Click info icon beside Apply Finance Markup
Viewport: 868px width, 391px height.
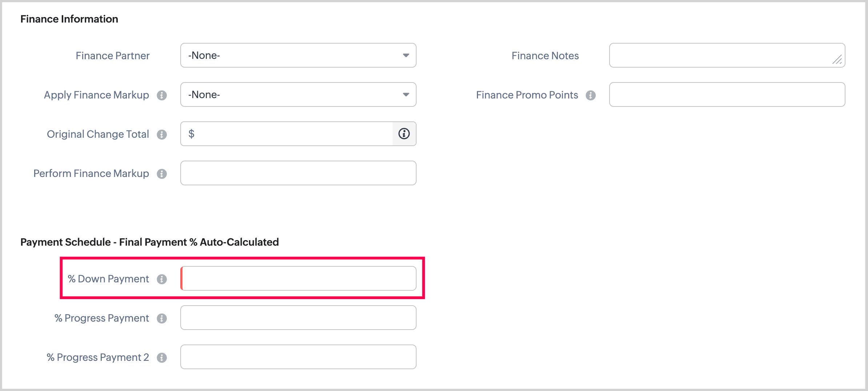[162, 95]
